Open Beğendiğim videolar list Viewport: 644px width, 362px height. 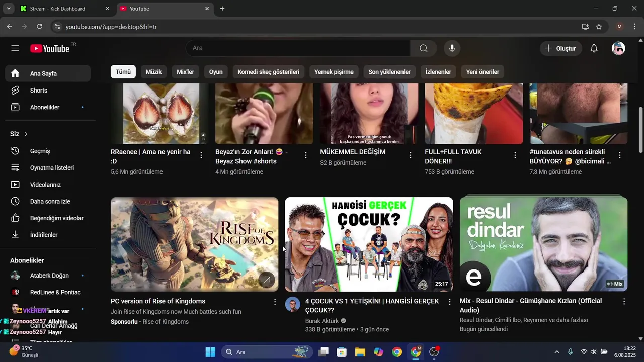48,218
